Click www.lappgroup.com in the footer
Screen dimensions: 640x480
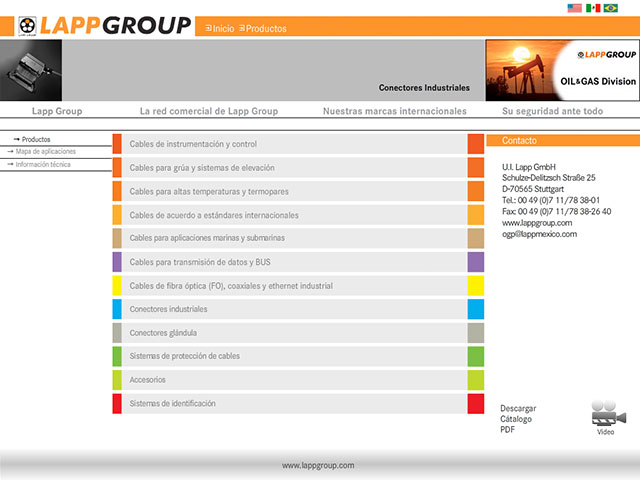click(318, 465)
